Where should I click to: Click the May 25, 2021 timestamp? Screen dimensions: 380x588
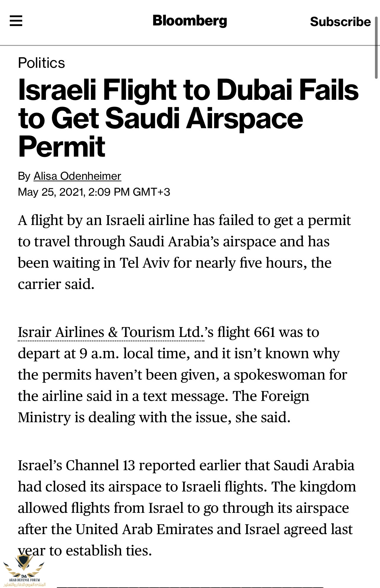pyautogui.click(x=94, y=192)
